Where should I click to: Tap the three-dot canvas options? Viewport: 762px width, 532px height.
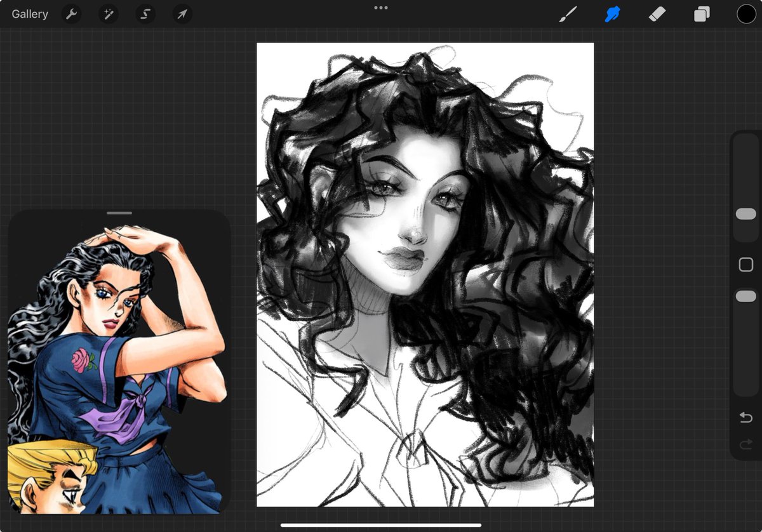click(381, 8)
